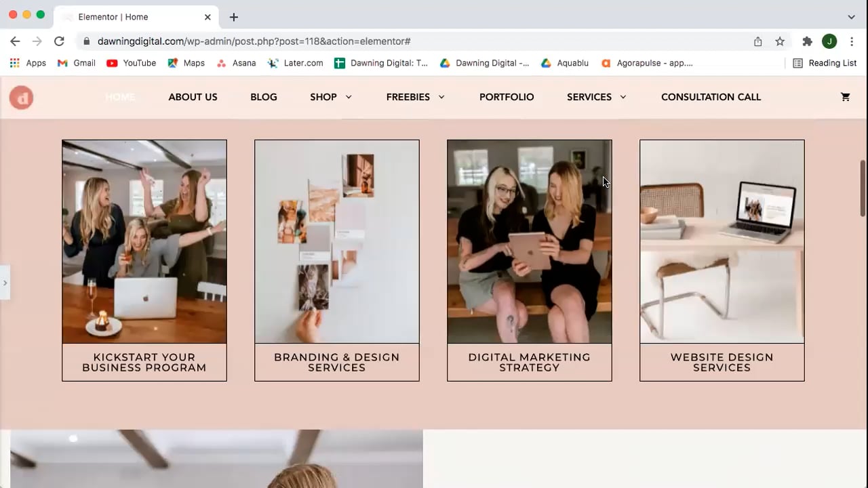868x488 pixels.
Task: Click the two women with tablet image
Action: [x=530, y=241]
